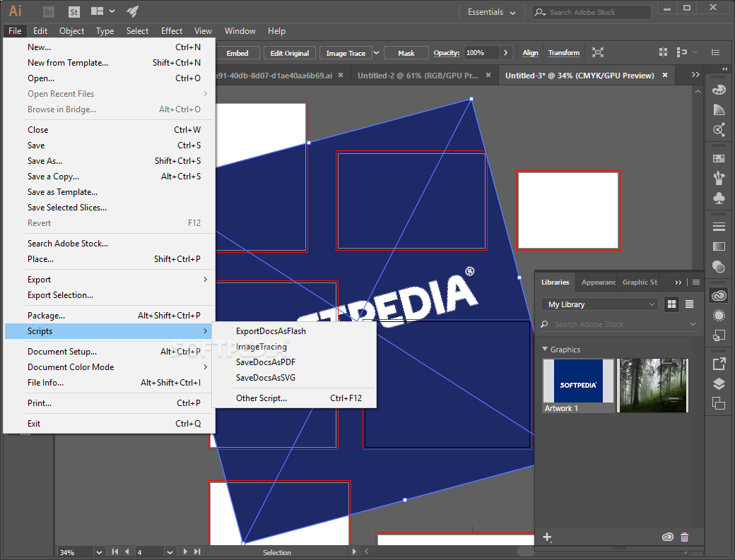Open the Control bar options list icon
The image size is (735, 560).
coord(715,52)
